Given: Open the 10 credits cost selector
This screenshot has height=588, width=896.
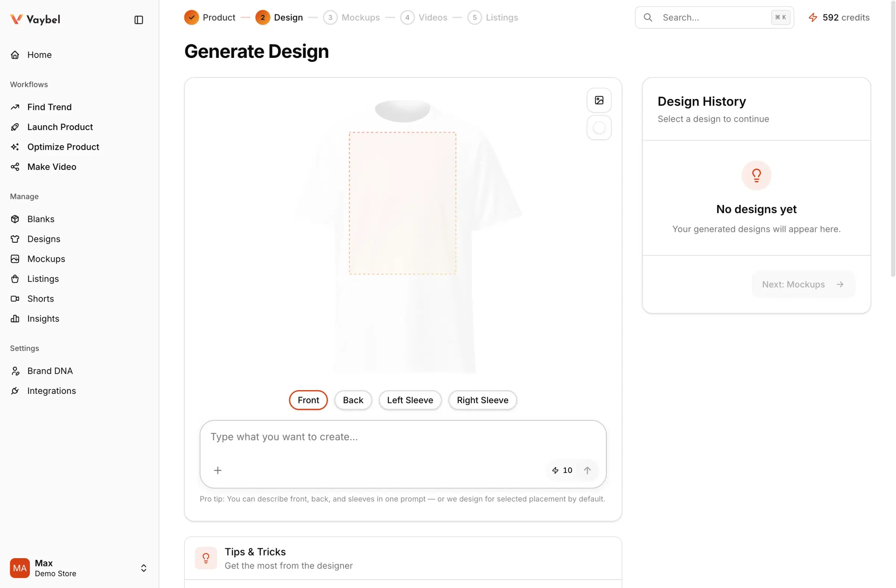Looking at the screenshot, I should tap(562, 470).
